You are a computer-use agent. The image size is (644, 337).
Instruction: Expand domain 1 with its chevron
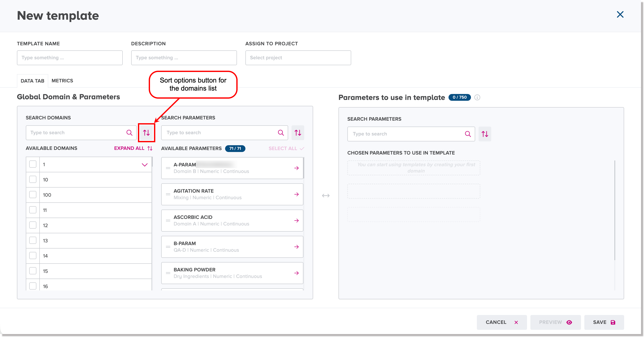point(144,165)
